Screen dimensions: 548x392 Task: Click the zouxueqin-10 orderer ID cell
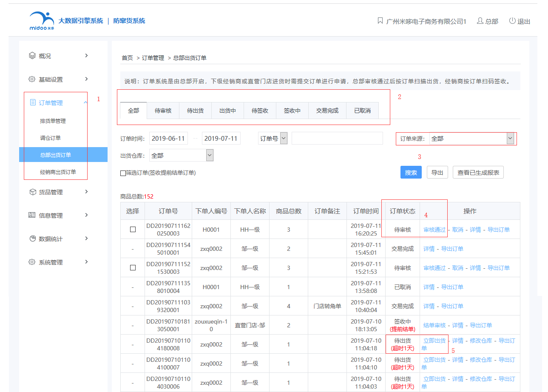[x=211, y=325]
